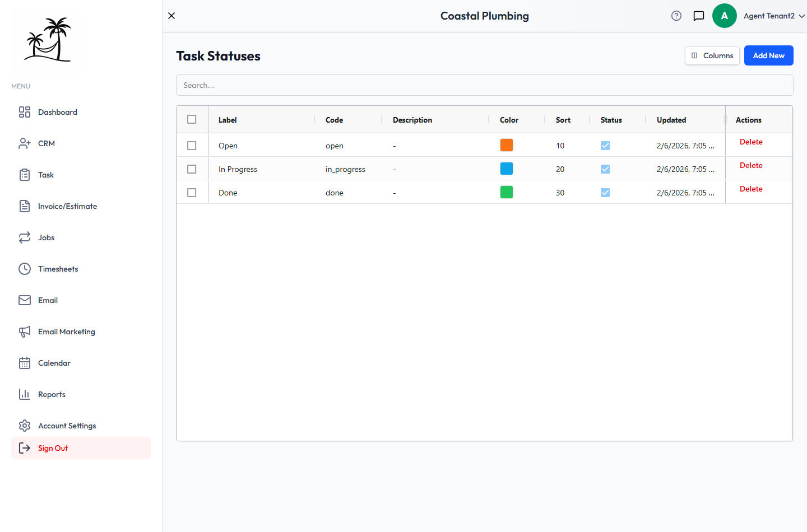The image size is (807, 532).
Task: Delete the In Progress task status
Action: pos(751,165)
